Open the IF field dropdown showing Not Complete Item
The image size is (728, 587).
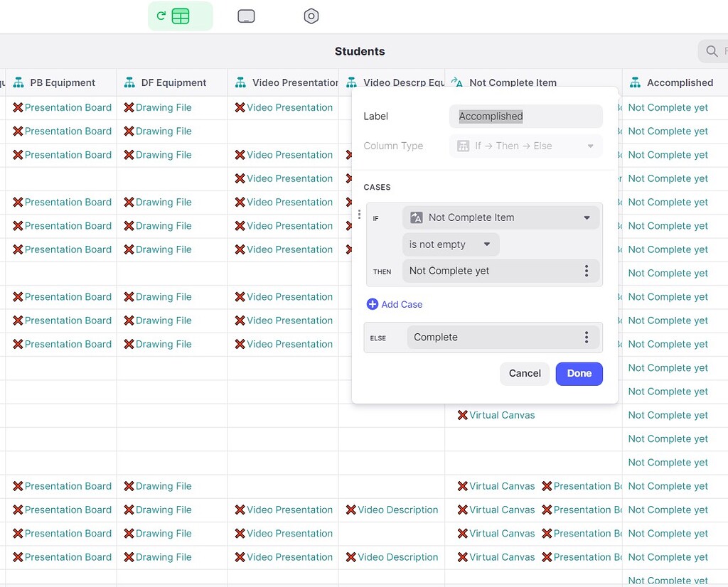tap(501, 217)
